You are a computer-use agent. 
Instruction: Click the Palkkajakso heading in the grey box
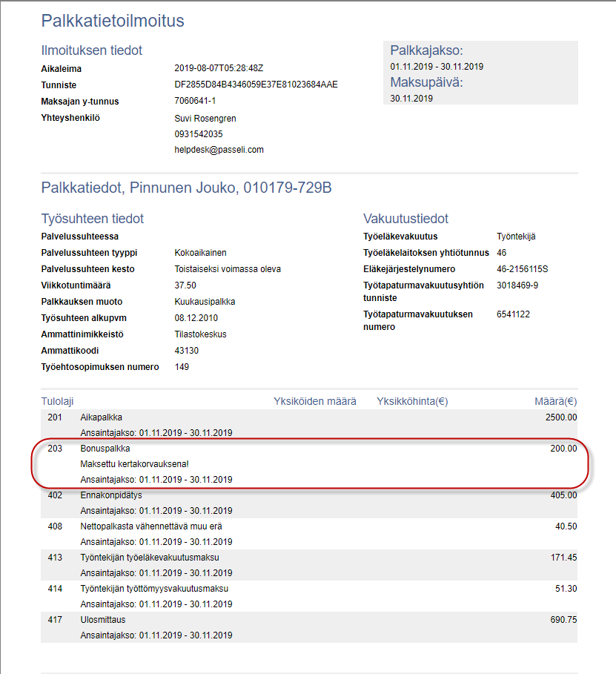click(426, 50)
